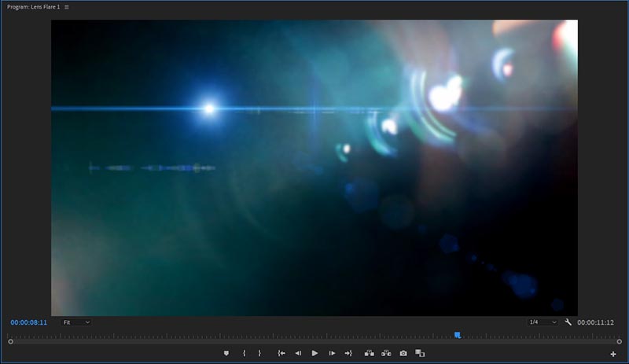Open the Program panel menu icon
Screen dimensions: 629x364
coord(67,7)
